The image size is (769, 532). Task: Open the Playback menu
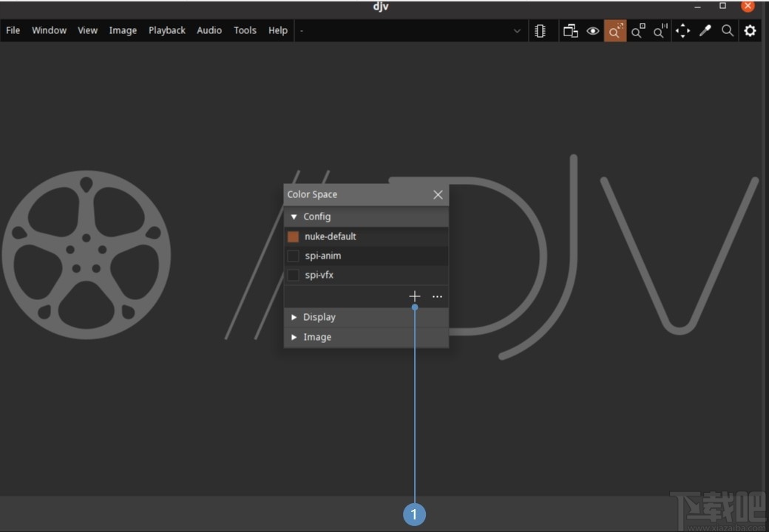click(166, 30)
